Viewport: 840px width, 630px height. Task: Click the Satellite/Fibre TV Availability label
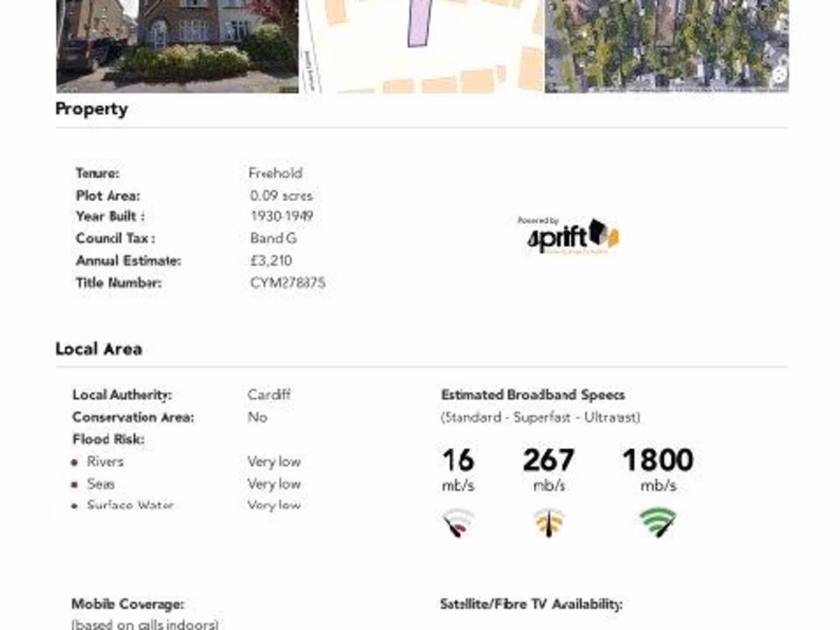(531, 605)
